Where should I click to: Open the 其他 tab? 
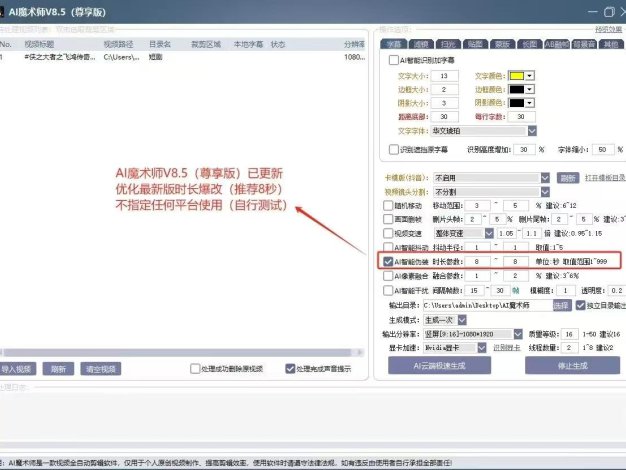tap(611, 44)
